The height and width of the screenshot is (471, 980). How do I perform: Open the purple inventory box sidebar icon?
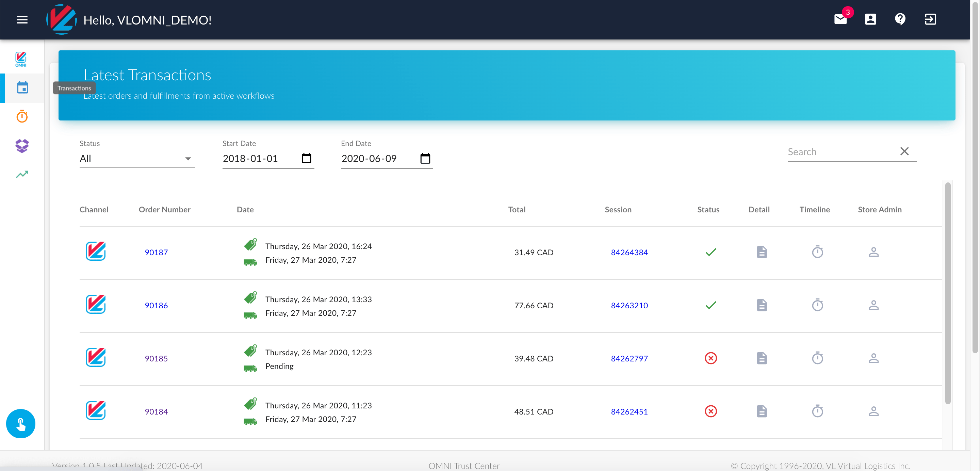[22, 145]
